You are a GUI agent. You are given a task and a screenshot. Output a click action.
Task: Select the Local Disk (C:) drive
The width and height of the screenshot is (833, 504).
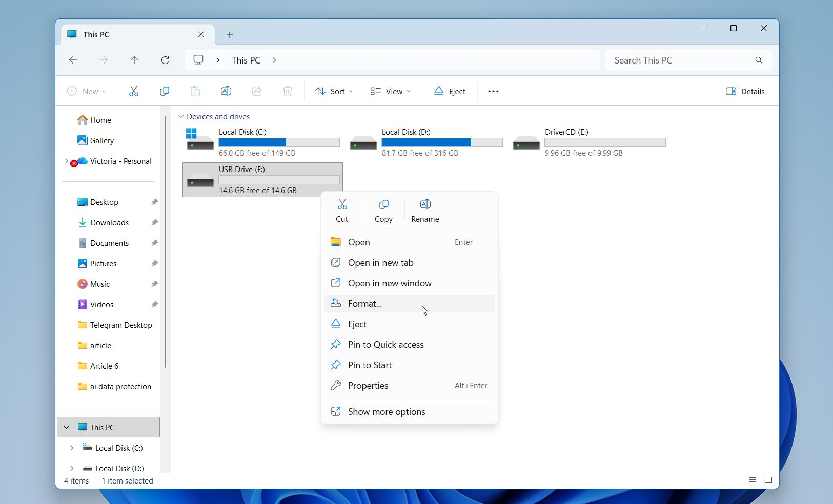(x=262, y=142)
